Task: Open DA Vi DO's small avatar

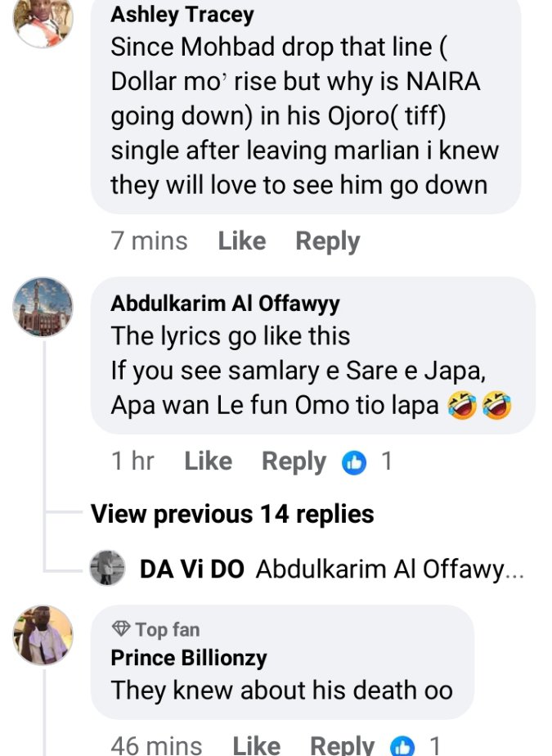Action: point(107,568)
